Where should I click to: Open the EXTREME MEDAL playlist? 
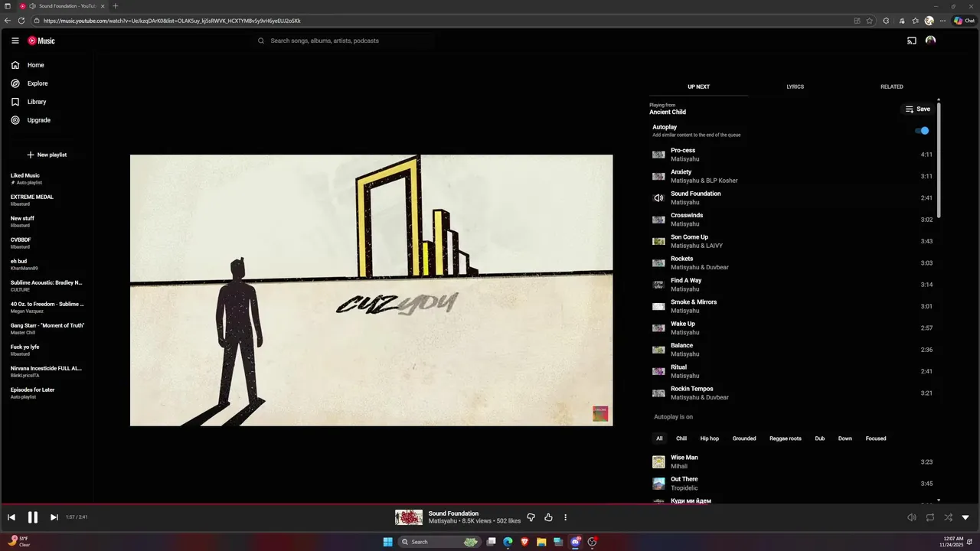tap(47, 201)
